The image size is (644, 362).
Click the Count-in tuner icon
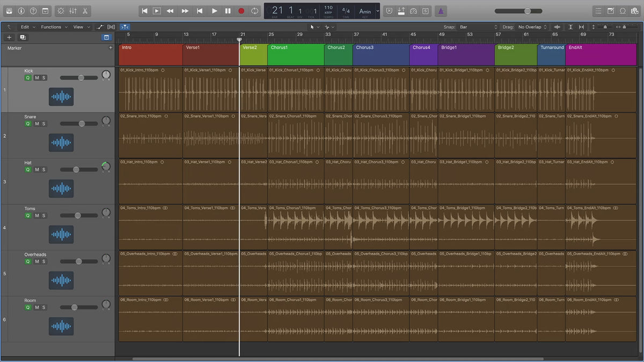413,11
